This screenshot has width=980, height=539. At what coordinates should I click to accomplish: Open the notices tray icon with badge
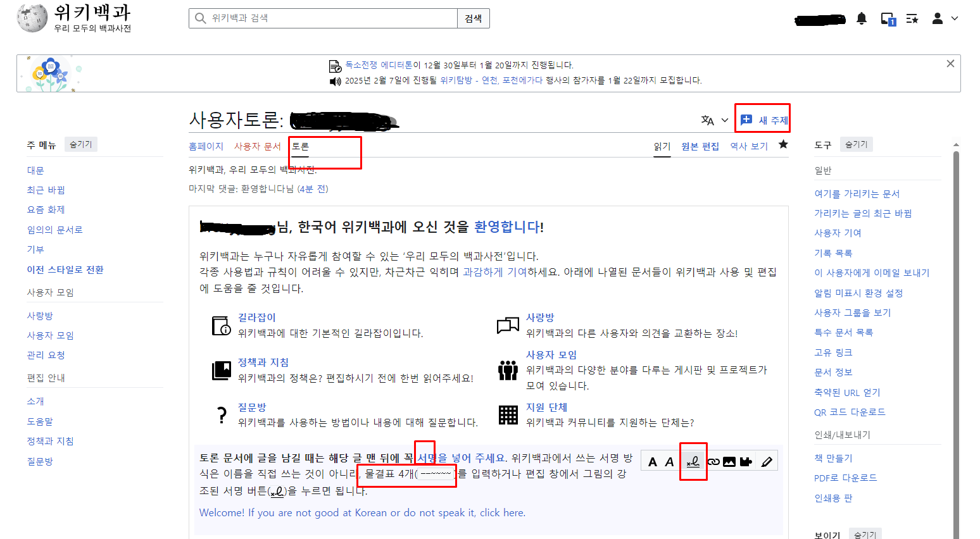click(888, 19)
